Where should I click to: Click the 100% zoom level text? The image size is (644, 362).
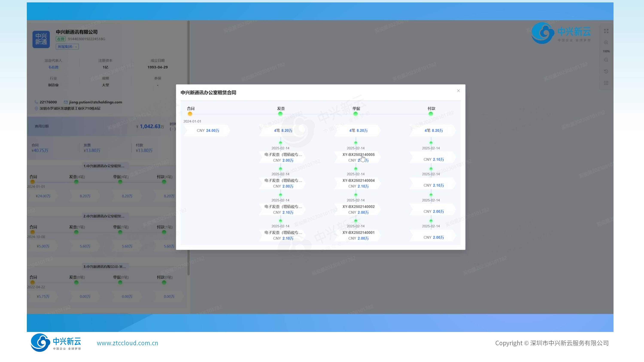(x=606, y=51)
